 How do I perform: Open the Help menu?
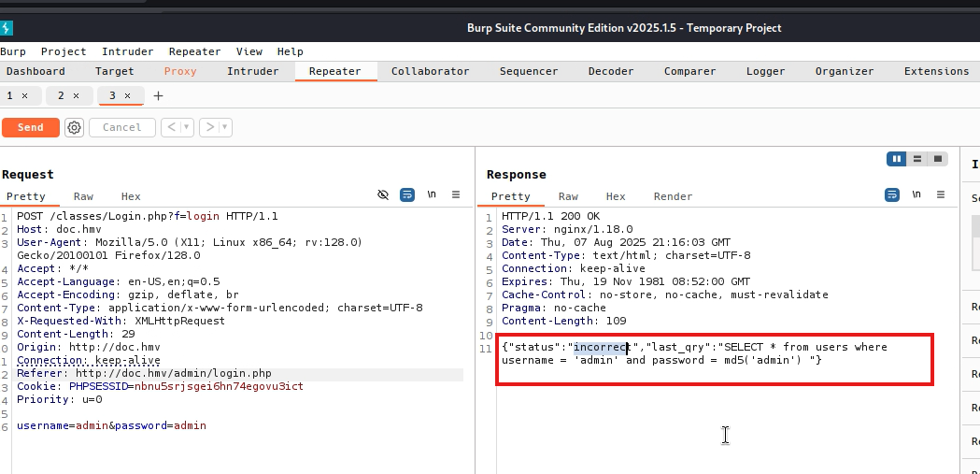coord(290,52)
